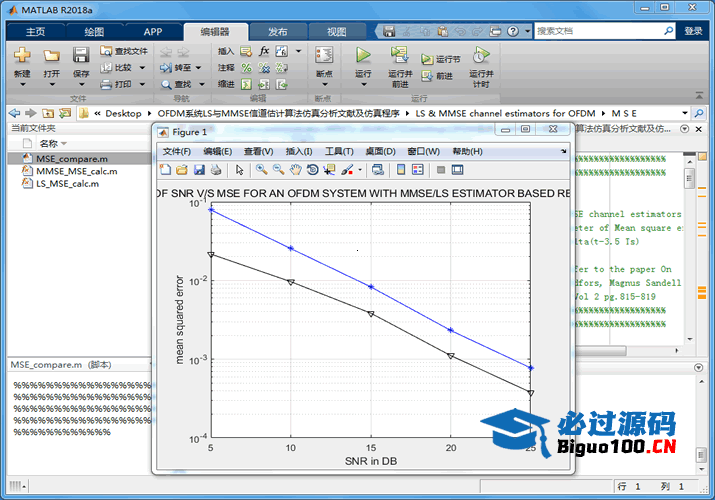Click the decrease indent icon
Image resolution: width=715 pixels, height=500 pixels.
pyautogui.click(x=281, y=84)
